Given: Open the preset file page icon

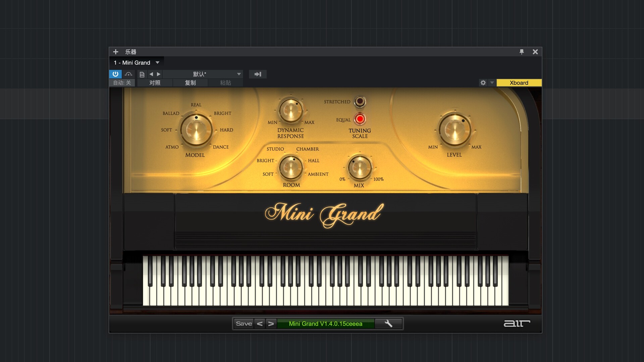Looking at the screenshot, I should click(142, 74).
